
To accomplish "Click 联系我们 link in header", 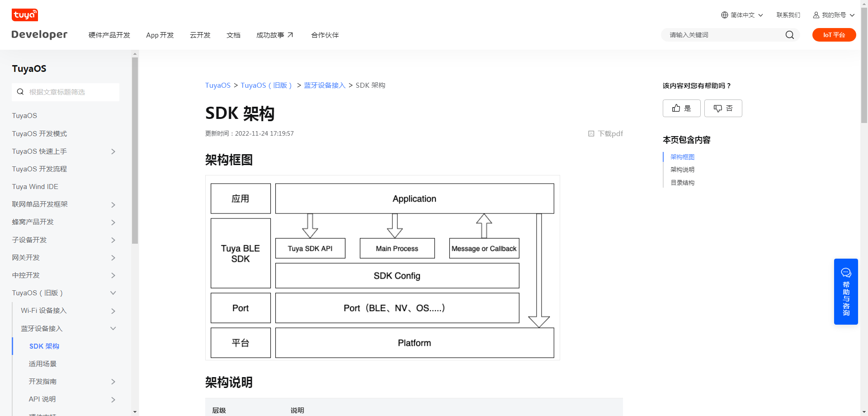I will (x=788, y=15).
